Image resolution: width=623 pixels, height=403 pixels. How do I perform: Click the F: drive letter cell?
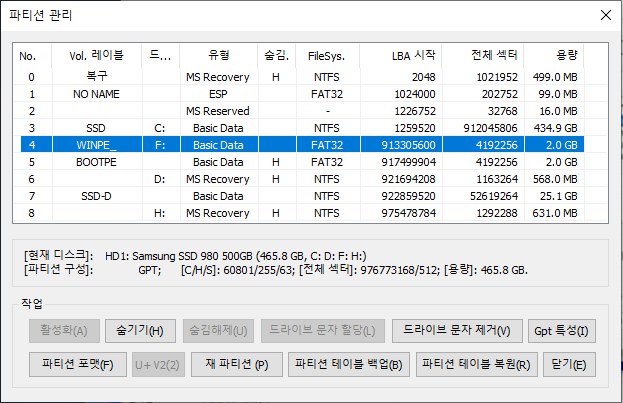coord(160,145)
